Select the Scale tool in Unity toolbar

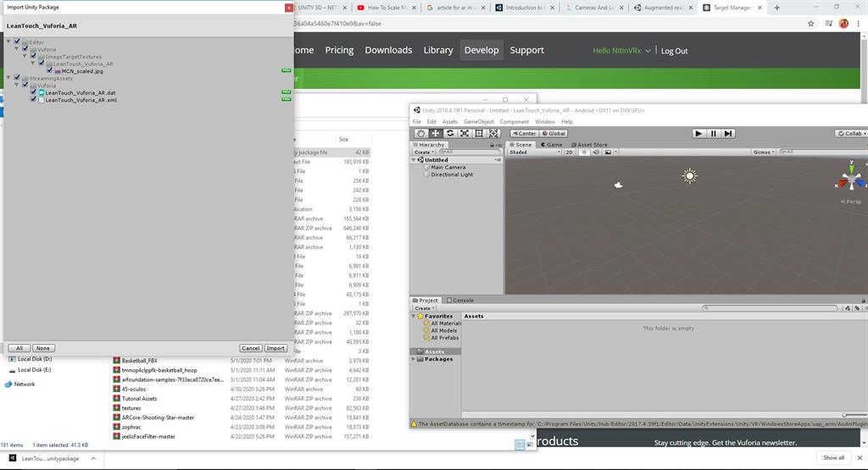(x=465, y=133)
